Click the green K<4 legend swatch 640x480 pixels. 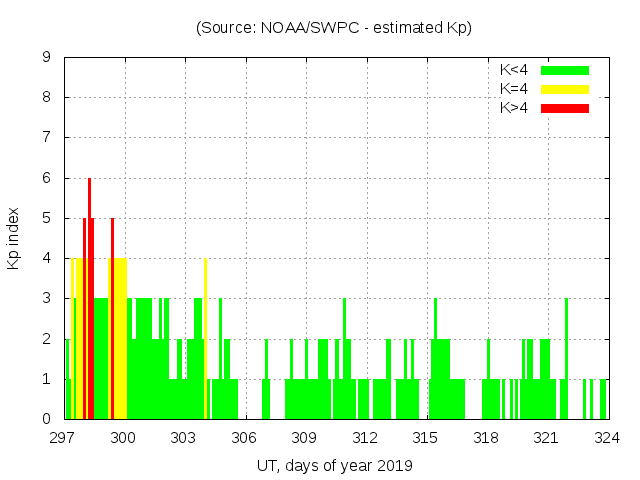click(x=565, y=70)
